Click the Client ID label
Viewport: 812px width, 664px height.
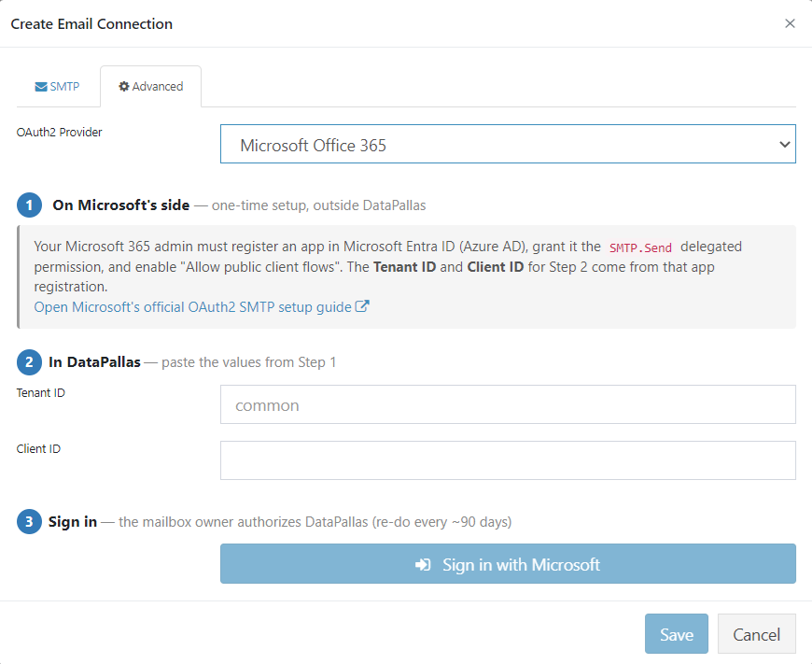tap(38, 449)
